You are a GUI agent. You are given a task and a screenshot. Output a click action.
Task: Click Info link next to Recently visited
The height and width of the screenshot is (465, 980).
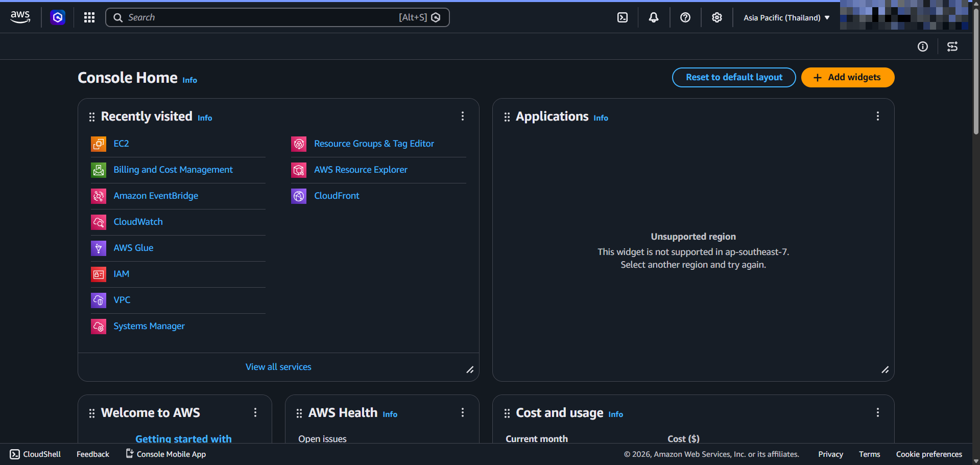point(205,118)
